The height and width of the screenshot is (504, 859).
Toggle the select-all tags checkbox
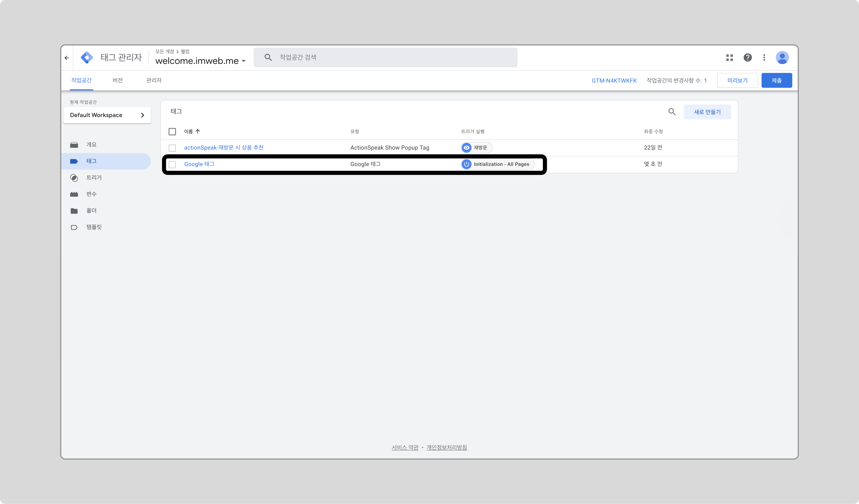click(x=172, y=132)
